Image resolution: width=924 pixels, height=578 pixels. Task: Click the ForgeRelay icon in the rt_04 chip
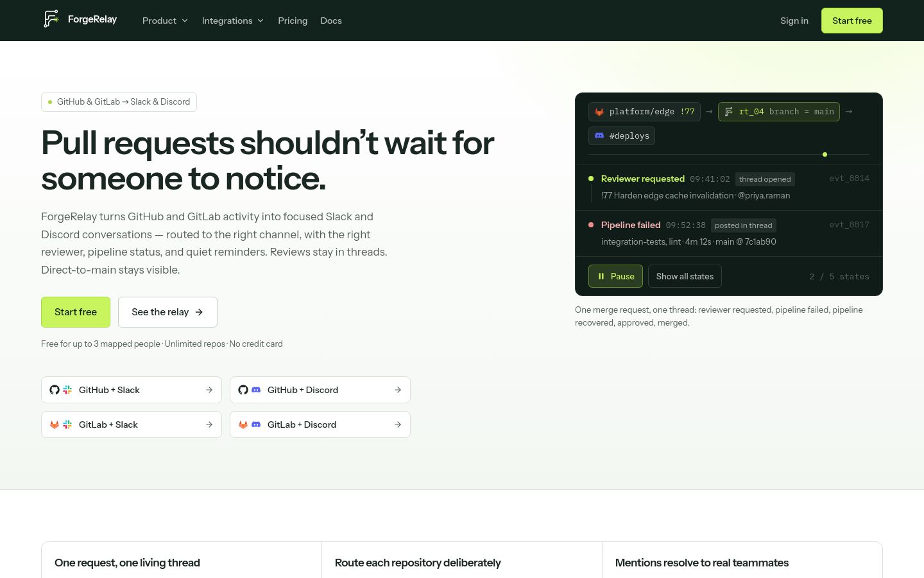pyautogui.click(x=729, y=112)
